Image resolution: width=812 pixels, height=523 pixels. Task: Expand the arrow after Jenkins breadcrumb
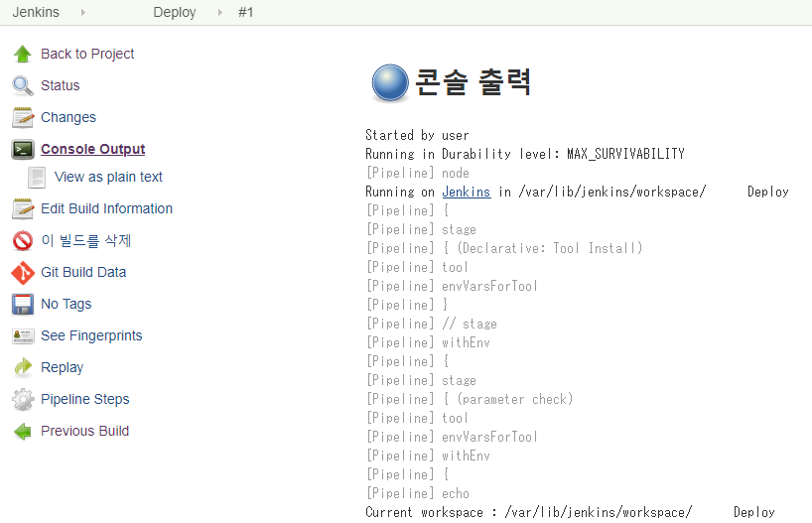(x=82, y=12)
